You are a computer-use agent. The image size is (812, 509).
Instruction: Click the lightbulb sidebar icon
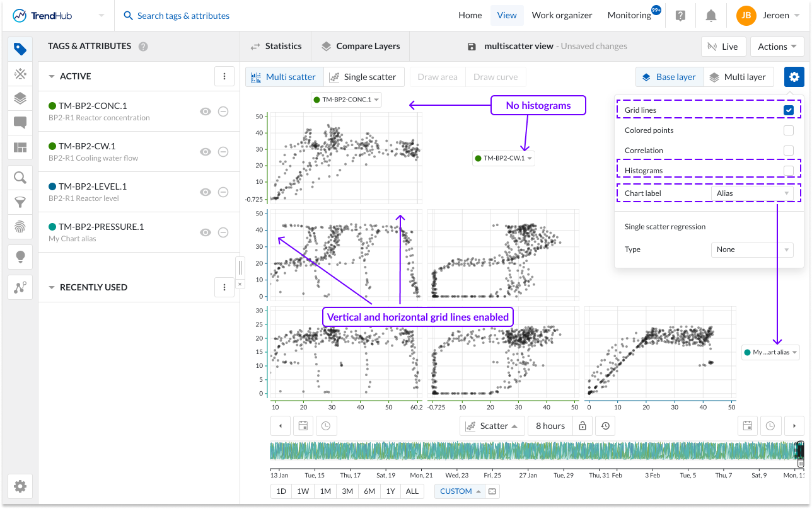(x=20, y=256)
